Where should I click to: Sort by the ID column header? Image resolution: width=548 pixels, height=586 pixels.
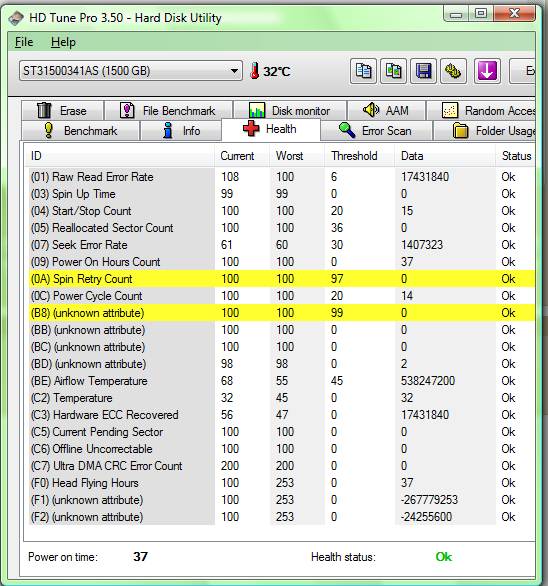(120, 155)
